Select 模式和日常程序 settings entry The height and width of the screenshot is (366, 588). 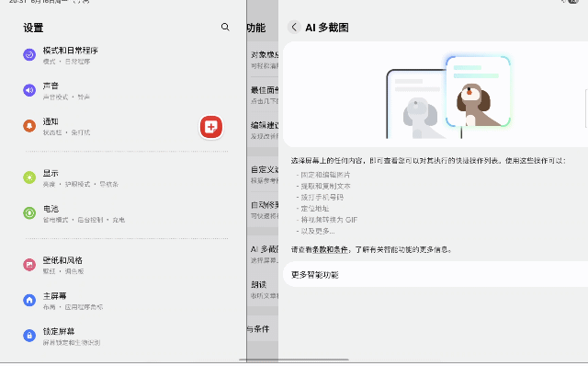126,55
